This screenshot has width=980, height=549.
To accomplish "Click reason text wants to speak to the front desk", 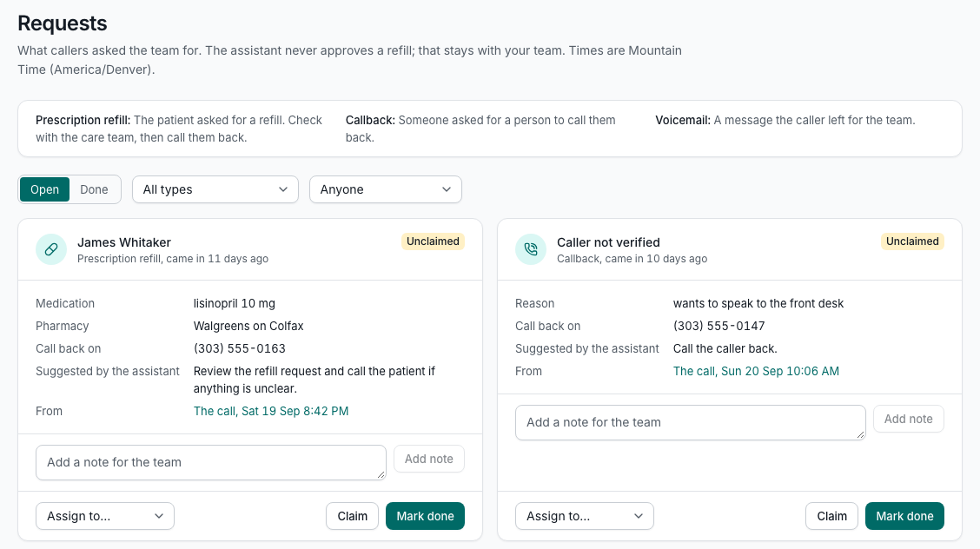I will (758, 303).
